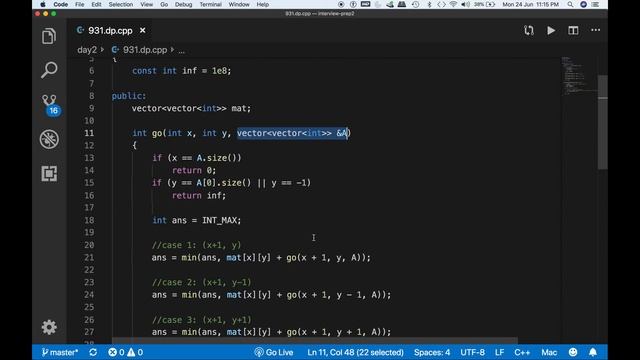Click the volume icon in menu bar
640x360 pixels.
tap(465, 4)
